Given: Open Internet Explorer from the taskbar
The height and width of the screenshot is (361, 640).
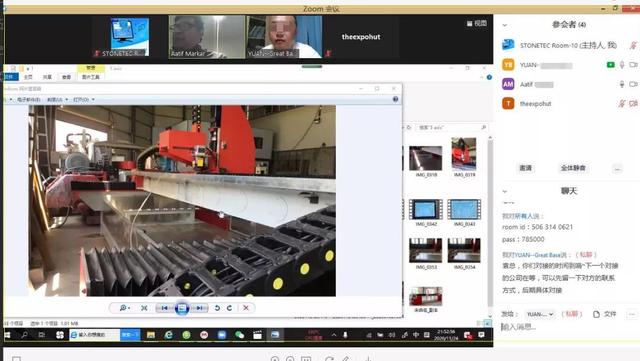Looking at the screenshot, I should [x=169, y=335].
